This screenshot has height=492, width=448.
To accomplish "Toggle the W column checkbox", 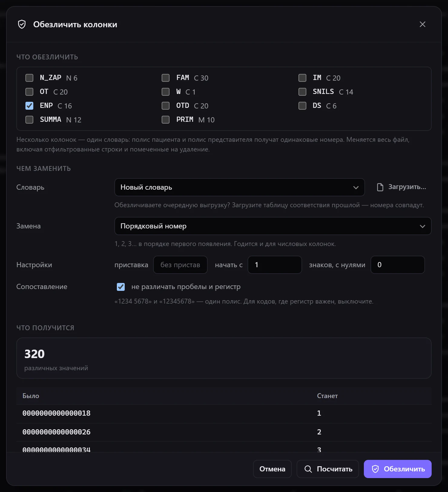I will [x=166, y=92].
